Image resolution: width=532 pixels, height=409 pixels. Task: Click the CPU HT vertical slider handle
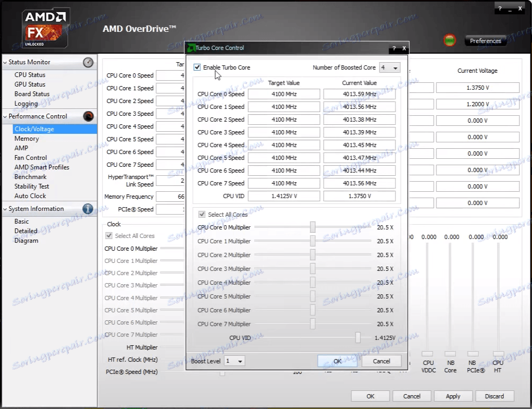click(499, 354)
